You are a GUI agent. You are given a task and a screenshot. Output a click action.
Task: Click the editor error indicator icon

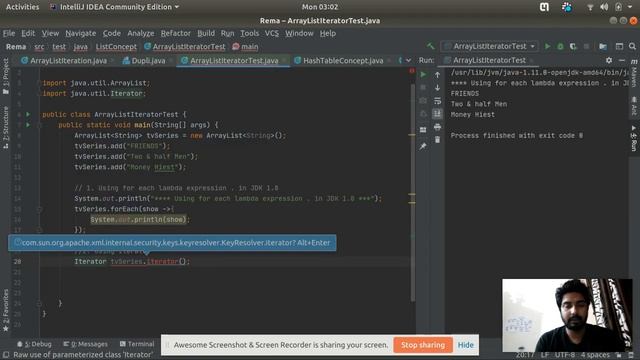click(412, 71)
